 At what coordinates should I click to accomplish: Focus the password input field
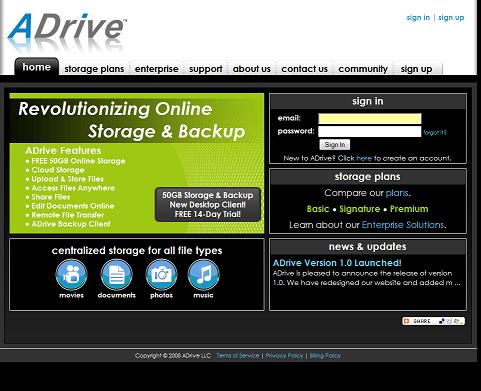pyautogui.click(x=370, y=131)
